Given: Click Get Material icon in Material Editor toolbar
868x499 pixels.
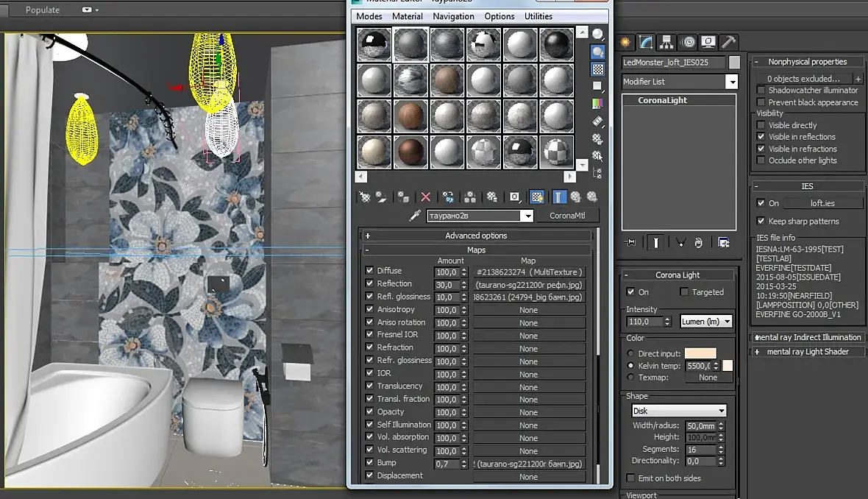Looking at the screenshot, I should point(364,197).
